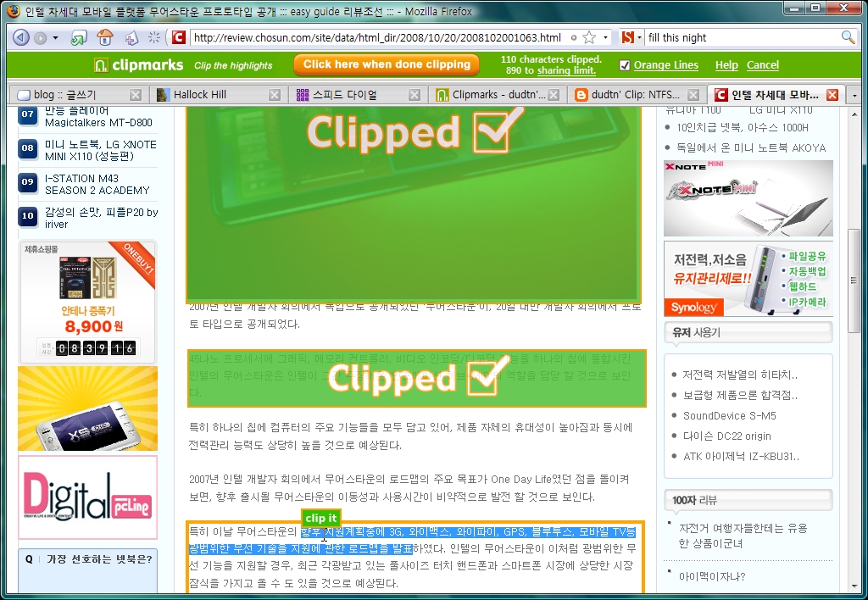This screenshot has height=600, width=868.
Task: Click the XNOTE MINI notebook banner
Action: [748, 198]
